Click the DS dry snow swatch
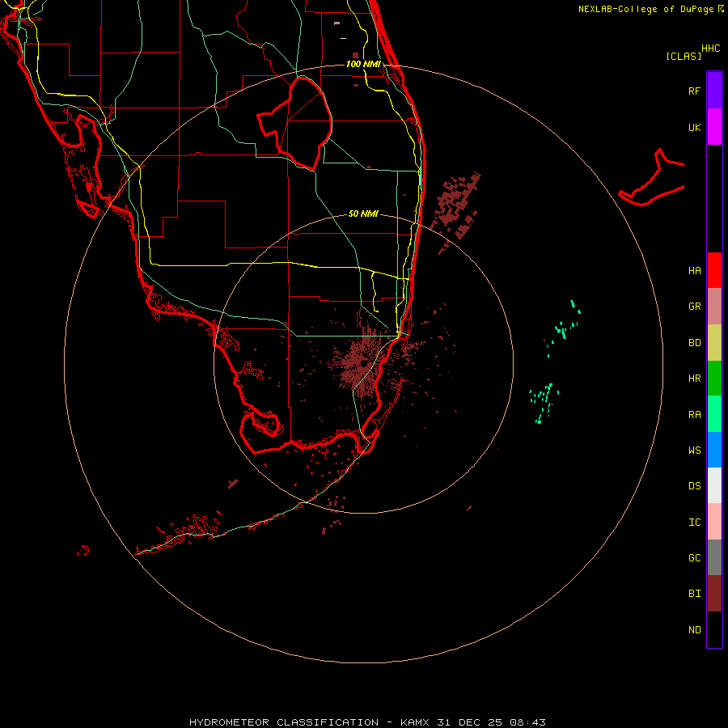 click(714, 485)
